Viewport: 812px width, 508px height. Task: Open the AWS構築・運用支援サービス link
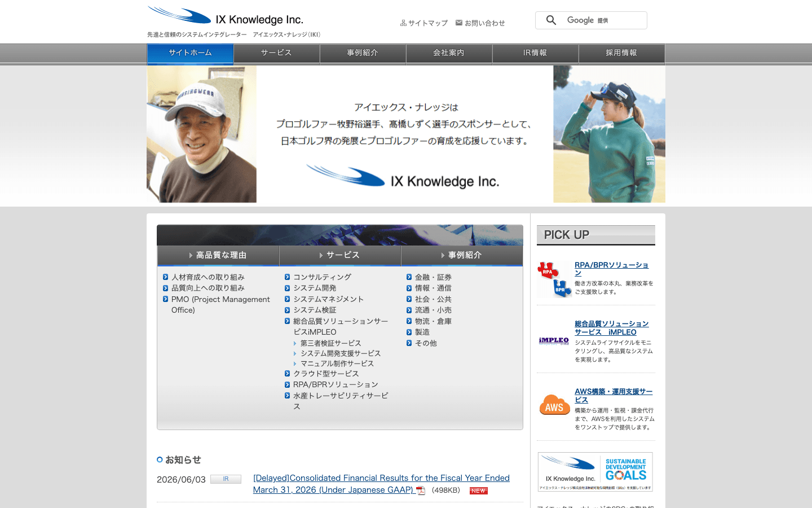pos(614,395)
